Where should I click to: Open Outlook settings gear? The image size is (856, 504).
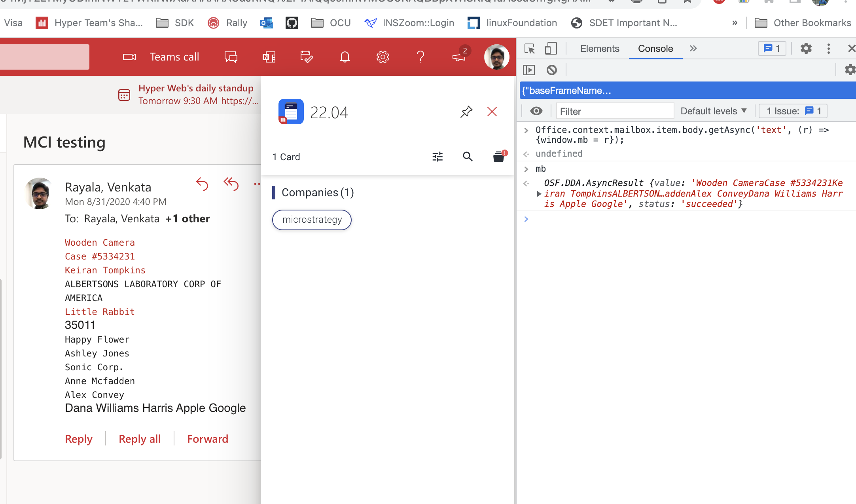tap(382, 57)
